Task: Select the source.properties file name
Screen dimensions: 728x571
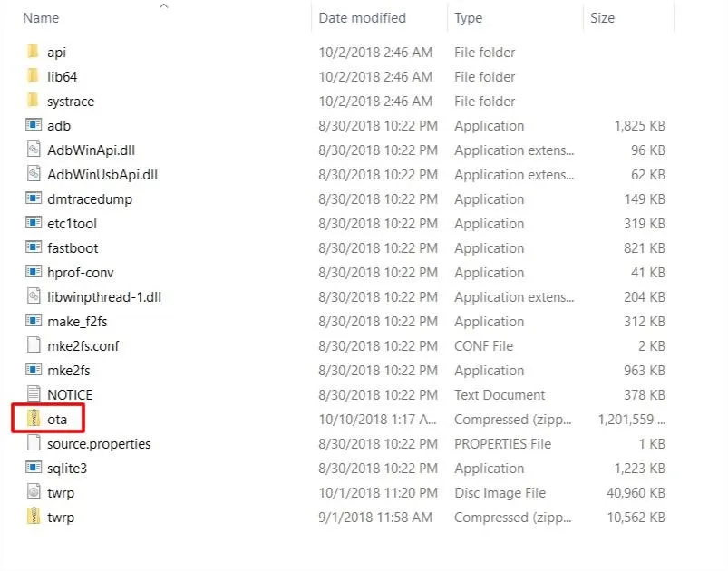Action: [x=99, y=444]
